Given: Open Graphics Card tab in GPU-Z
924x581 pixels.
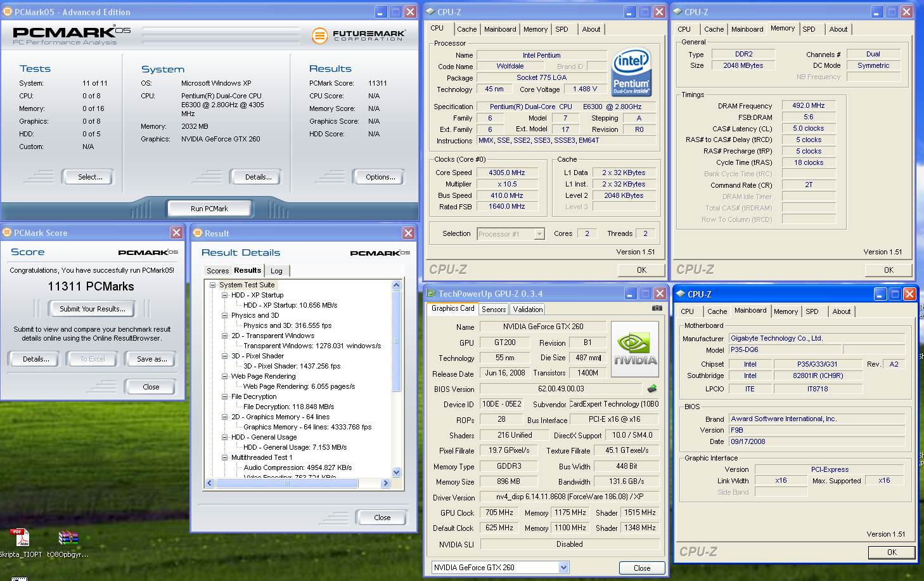Looking at the screenshot, I should click(452, 308).
